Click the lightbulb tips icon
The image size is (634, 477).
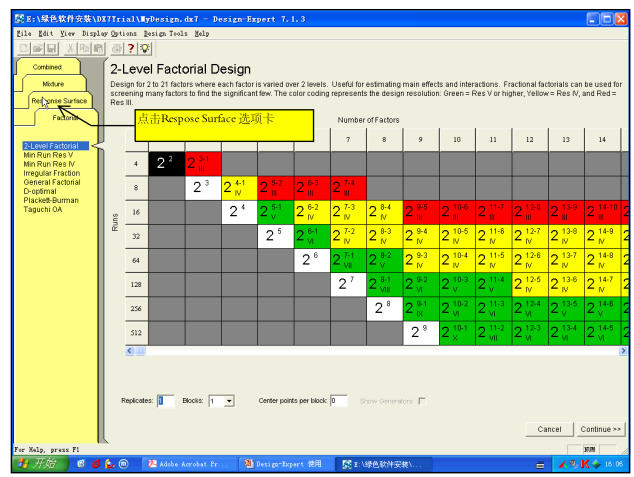145,48
